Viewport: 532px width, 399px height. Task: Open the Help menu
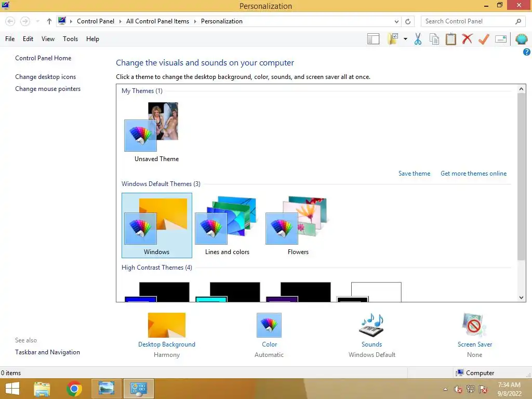92,39
